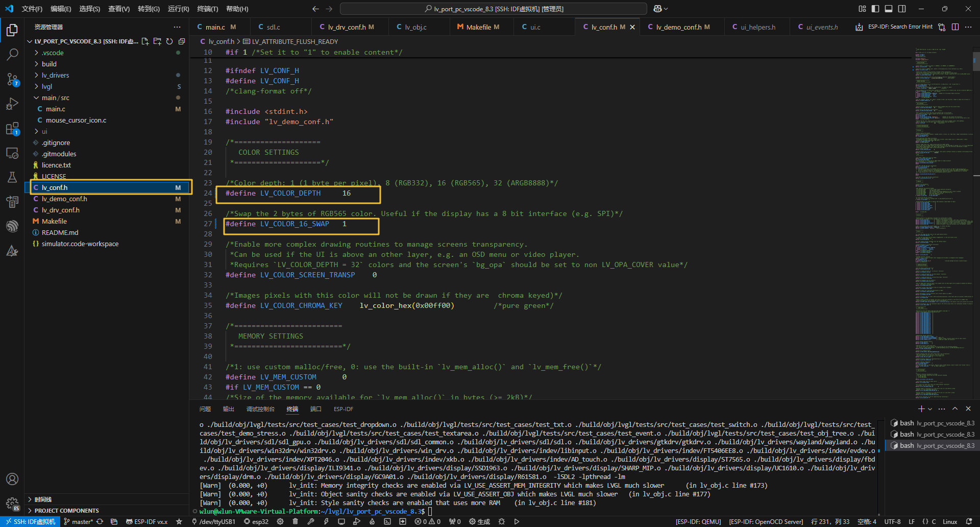Expand the .vscode folder

107,53
